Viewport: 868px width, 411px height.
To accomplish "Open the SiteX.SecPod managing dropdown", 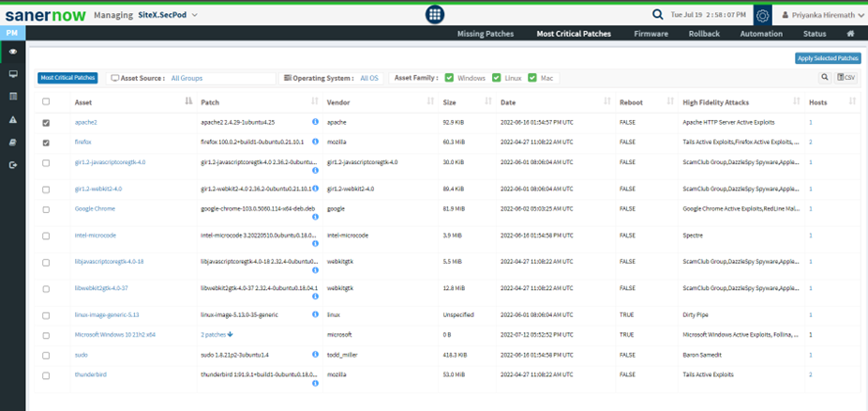I will [168, 15].
